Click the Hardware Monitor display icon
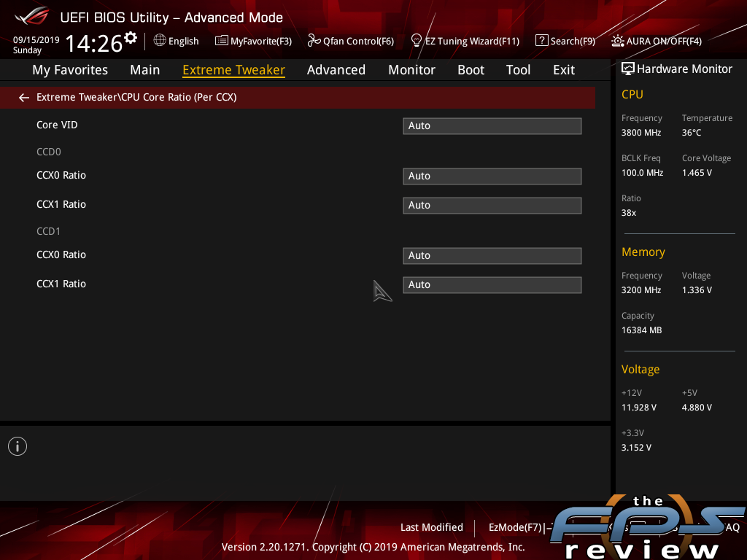This screenshot has height=560, width=747. (628, 69)
